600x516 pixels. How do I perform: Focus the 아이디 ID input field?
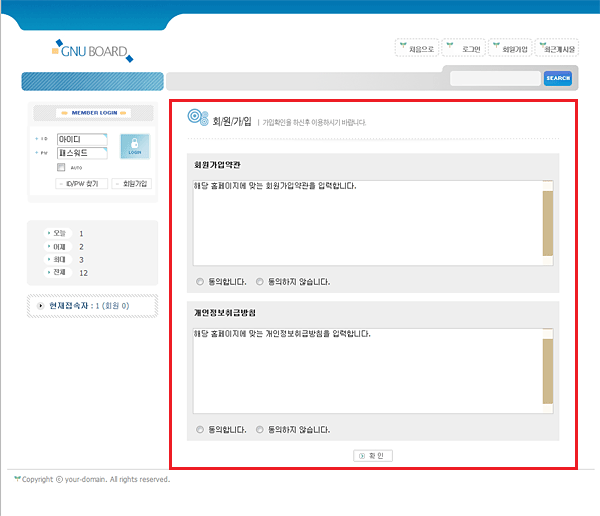[x=81, y=139]
